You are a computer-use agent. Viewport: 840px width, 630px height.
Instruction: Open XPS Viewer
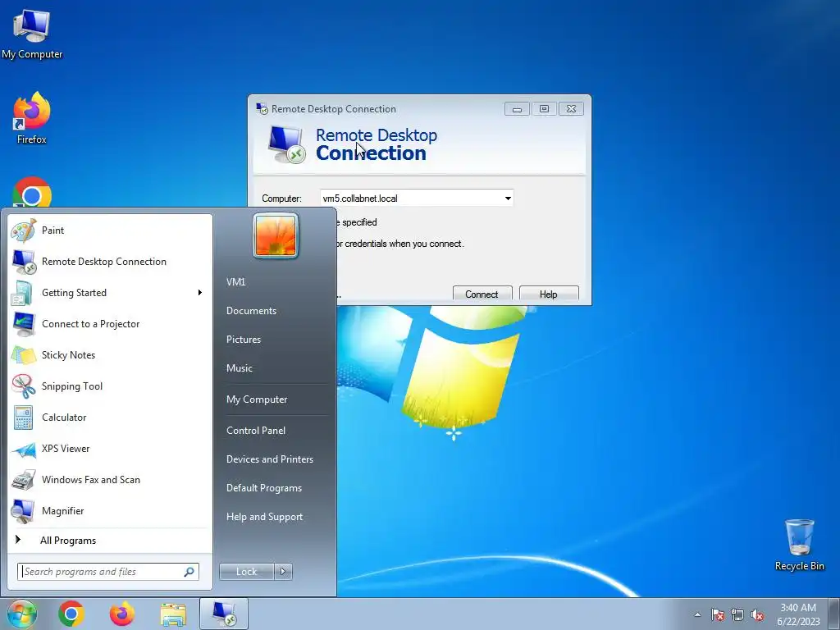point(110,449)
